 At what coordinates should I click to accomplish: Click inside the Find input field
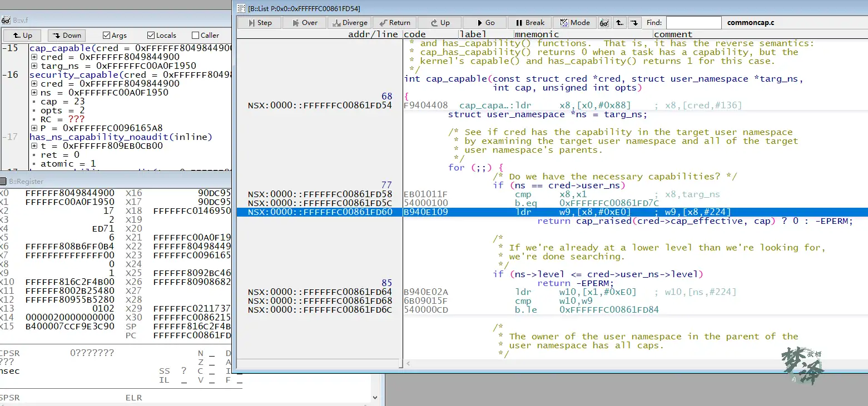(693, 23)
